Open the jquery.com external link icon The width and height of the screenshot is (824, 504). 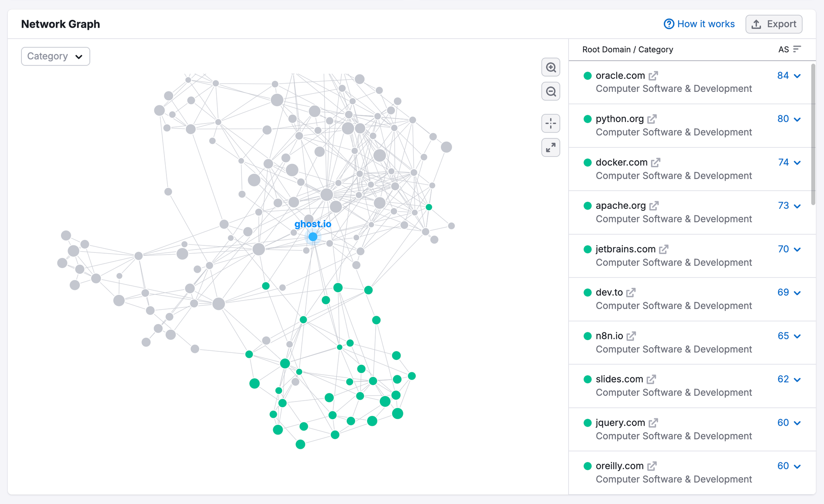click(653, 422)
